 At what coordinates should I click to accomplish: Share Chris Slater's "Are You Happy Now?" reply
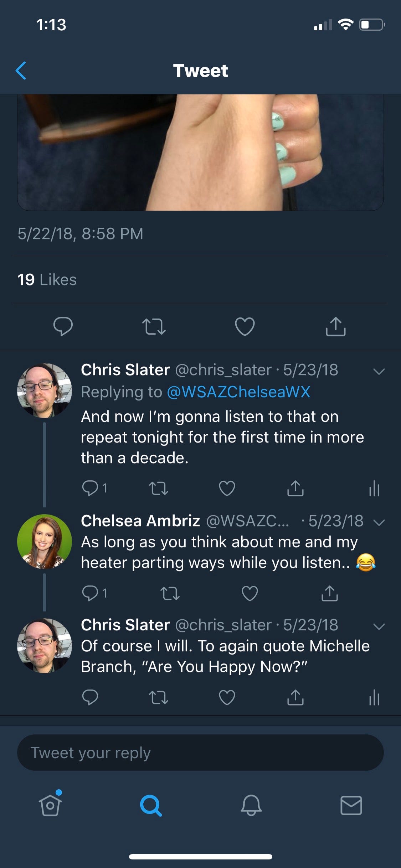click(295, 698)
